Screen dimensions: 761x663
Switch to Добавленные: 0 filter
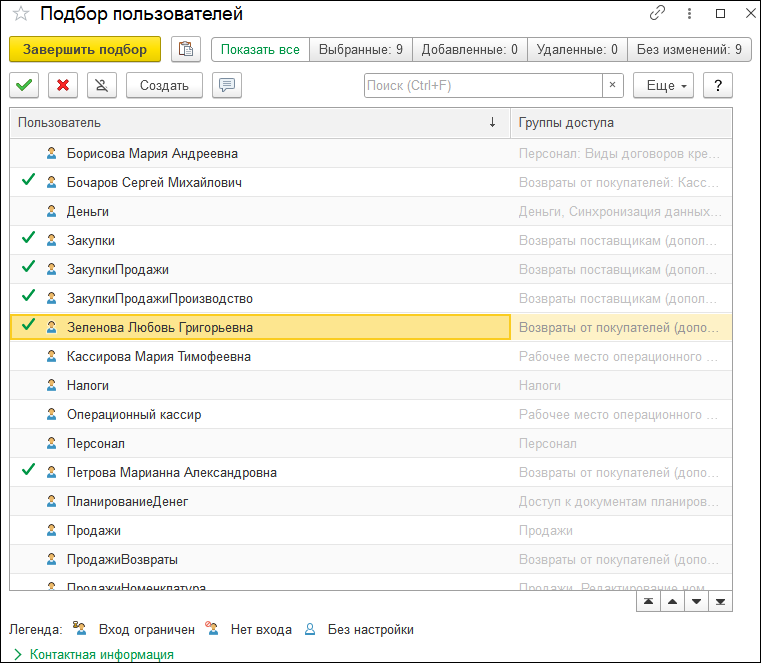pos(469,50)
